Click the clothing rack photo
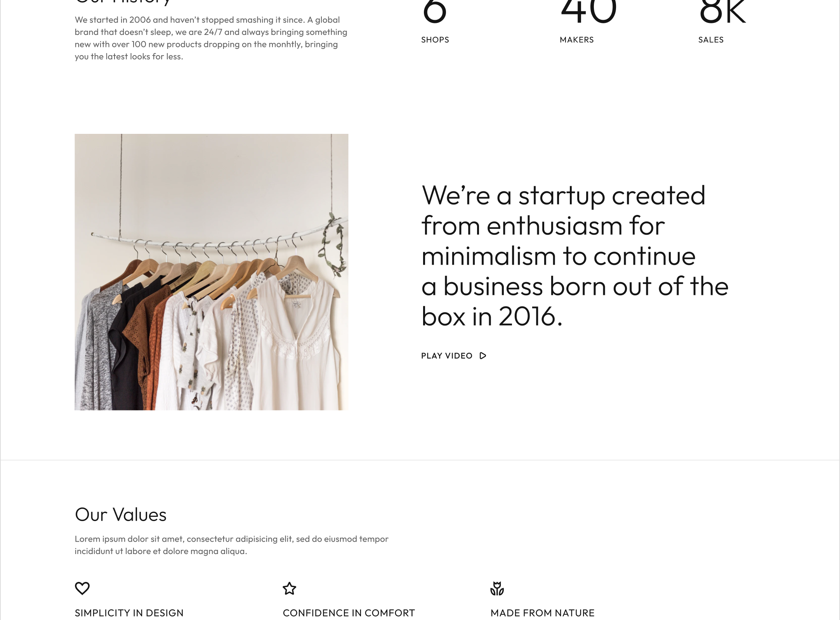 click(x=211, y=272)
